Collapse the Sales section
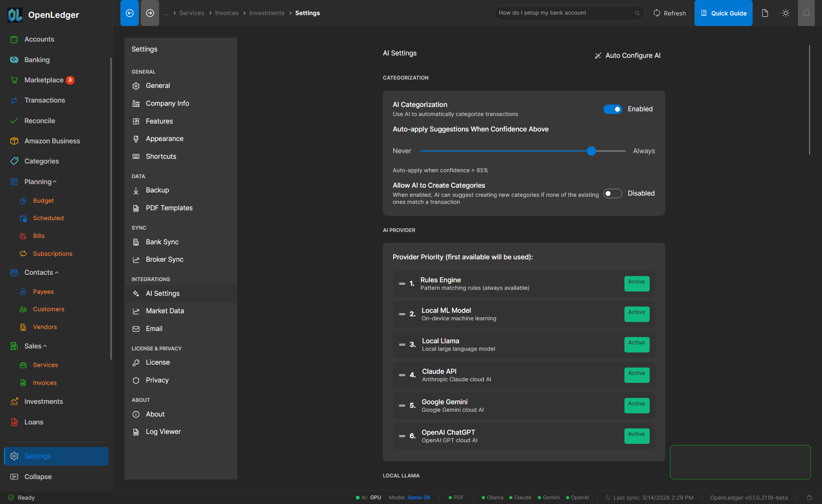 pyautogui.click(x=45, y=346)
